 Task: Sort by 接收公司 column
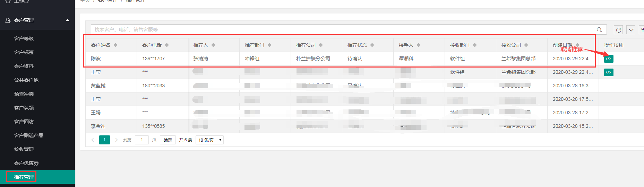[526, 45]
